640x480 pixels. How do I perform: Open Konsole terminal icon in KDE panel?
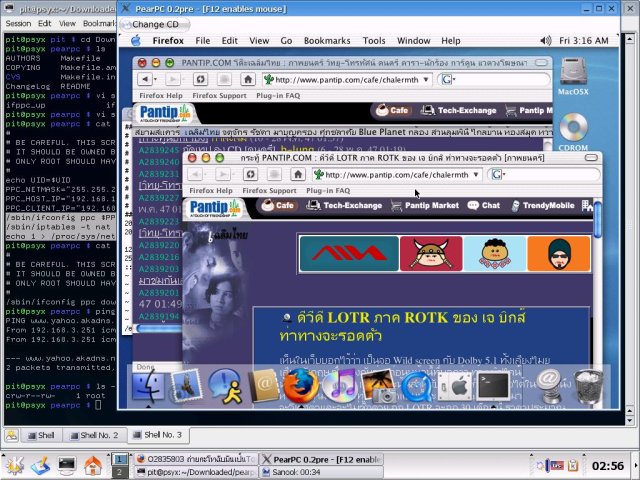[x=67, y=464]
